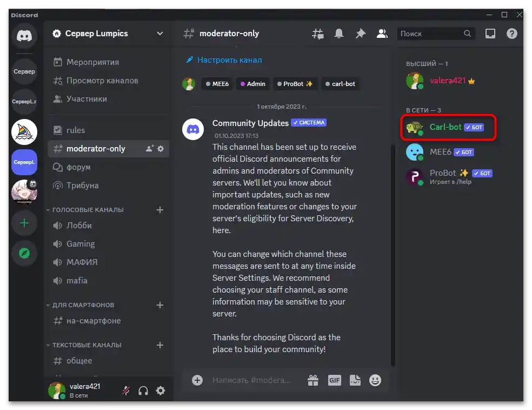Select the moderator-only channel

coord(109,149)
